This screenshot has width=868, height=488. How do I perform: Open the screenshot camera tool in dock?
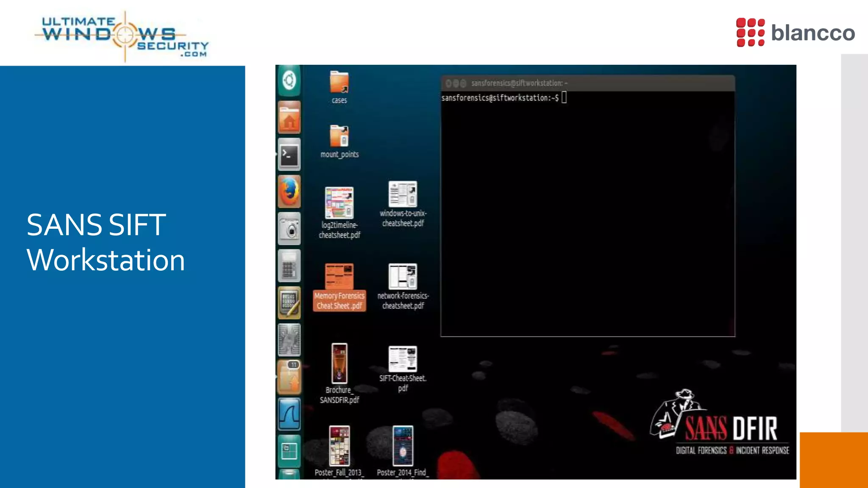(289, 229)
